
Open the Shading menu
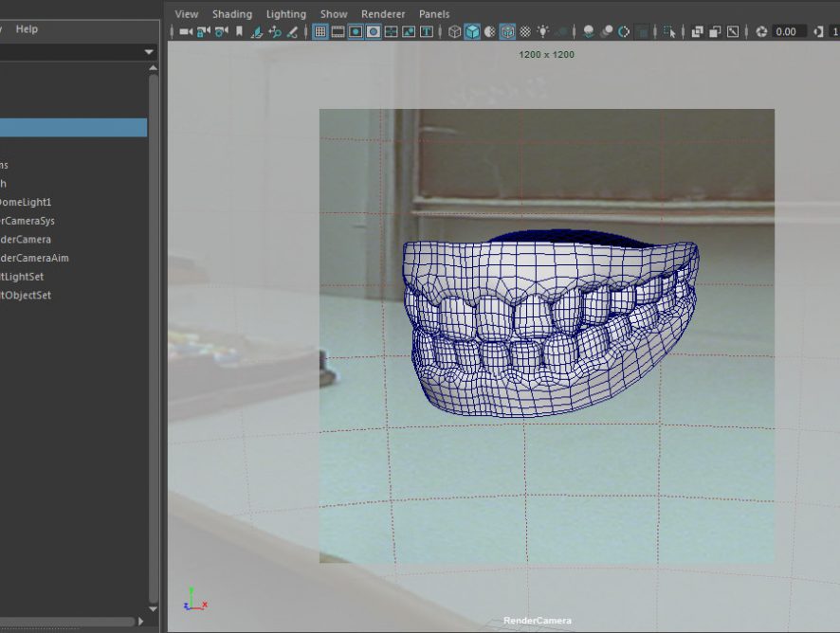(232, 14)
